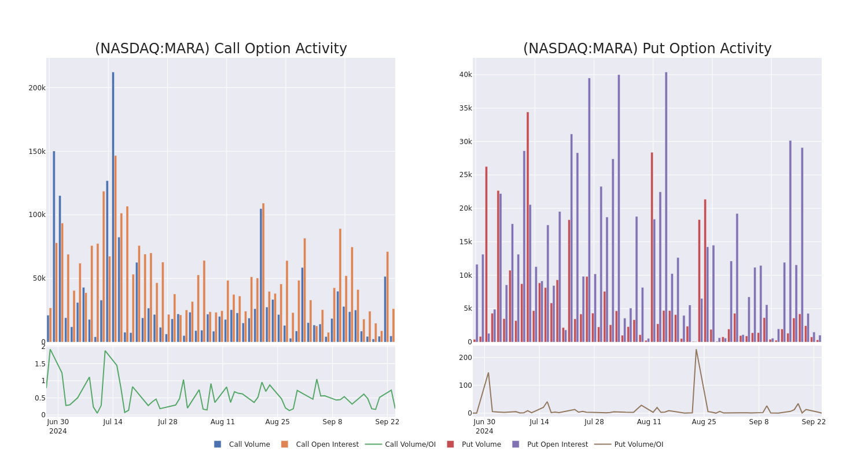
Task: Click the Sep 8 label under call chart
Action: (333, 422)
